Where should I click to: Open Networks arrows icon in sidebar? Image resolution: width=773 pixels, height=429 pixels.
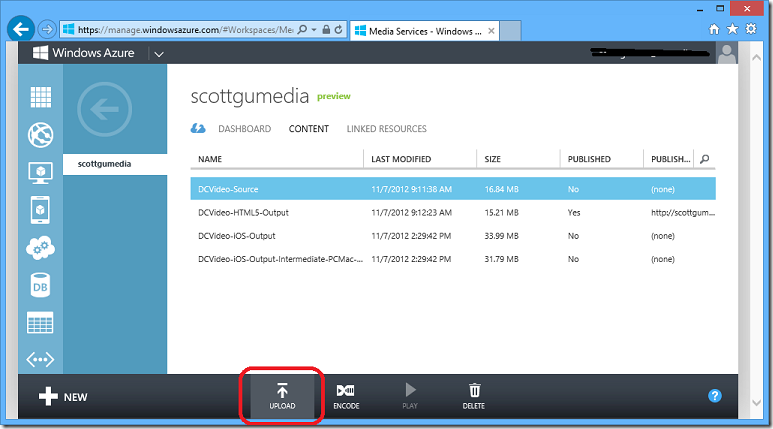(x=40, y=359)
